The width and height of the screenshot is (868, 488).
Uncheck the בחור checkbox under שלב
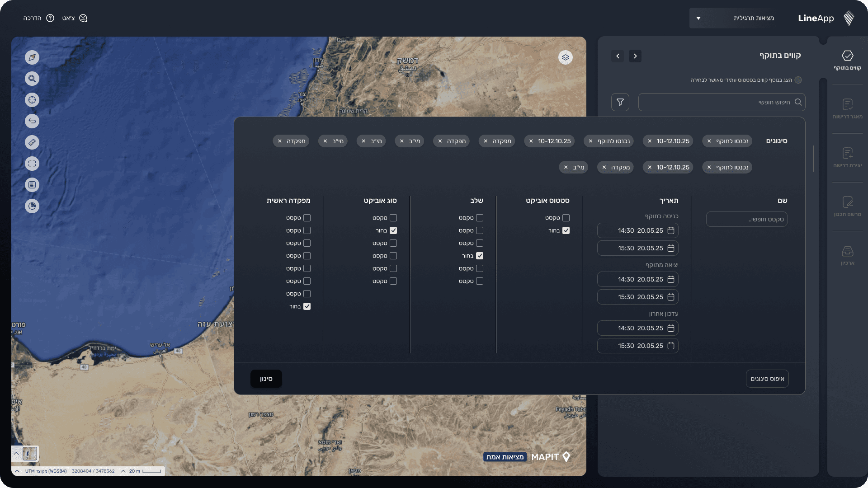[x=480, y=256]
